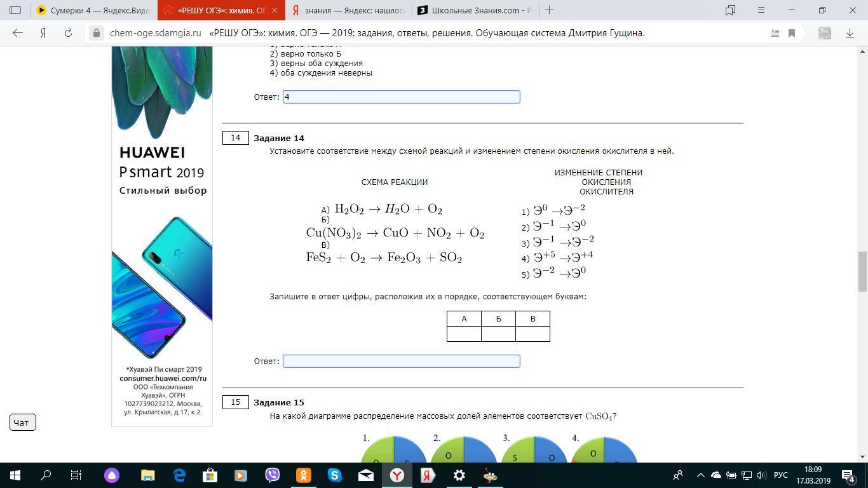
Task: Click option '3) верны оба суждения'
Action: [316, 63]
